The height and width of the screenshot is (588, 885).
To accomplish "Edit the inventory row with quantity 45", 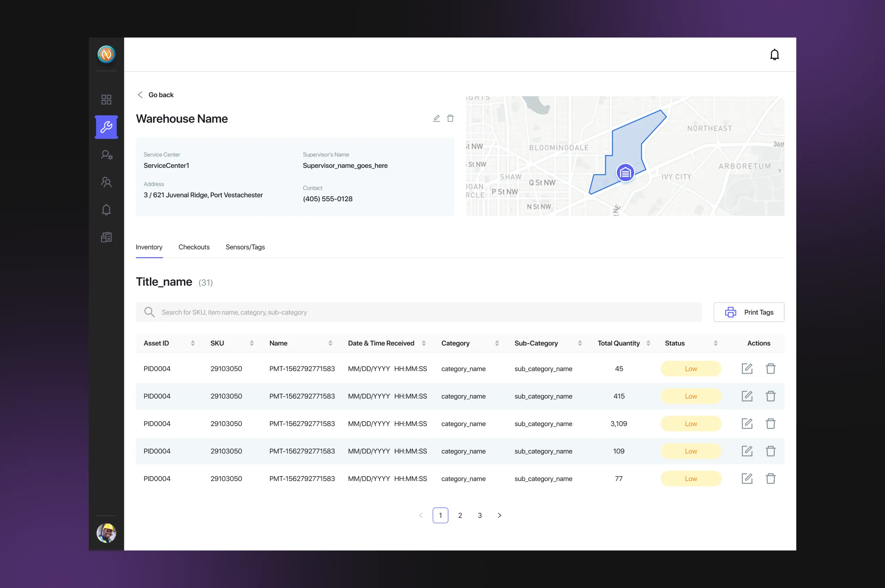I will click(x=747, y=369).
